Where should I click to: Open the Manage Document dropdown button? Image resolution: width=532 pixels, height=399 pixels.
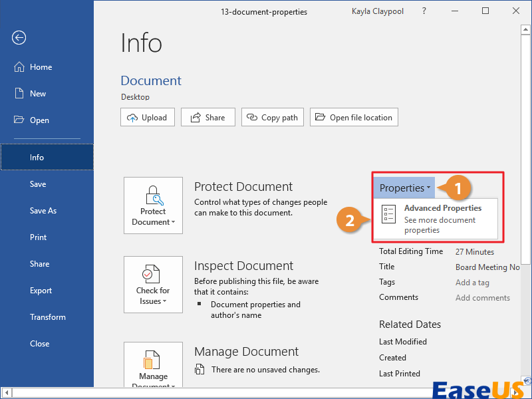(x=153, y=366)
